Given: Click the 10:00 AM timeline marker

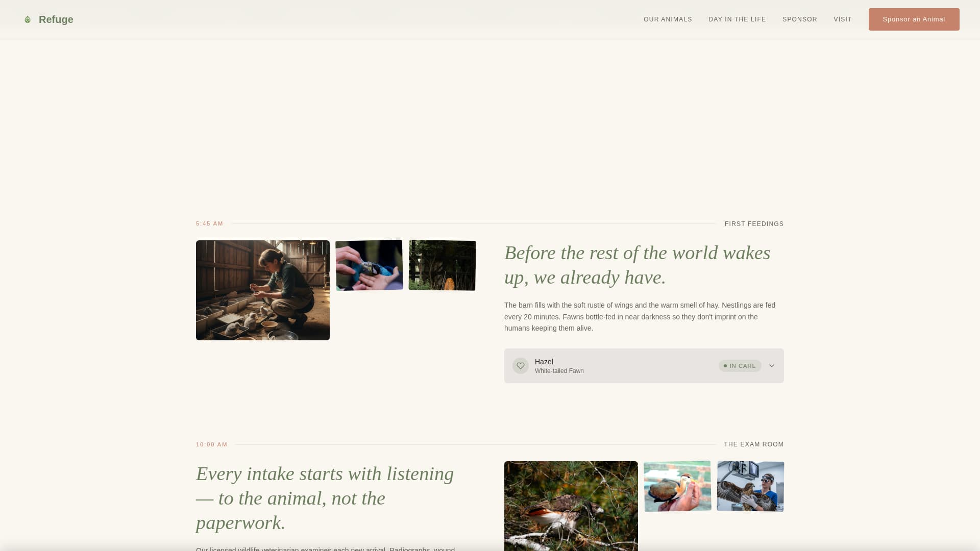Looking at the screenshot, I should [212, 444].
